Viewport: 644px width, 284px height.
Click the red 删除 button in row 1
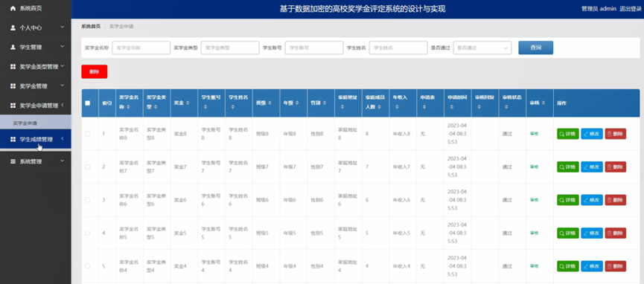pos(615,134)
